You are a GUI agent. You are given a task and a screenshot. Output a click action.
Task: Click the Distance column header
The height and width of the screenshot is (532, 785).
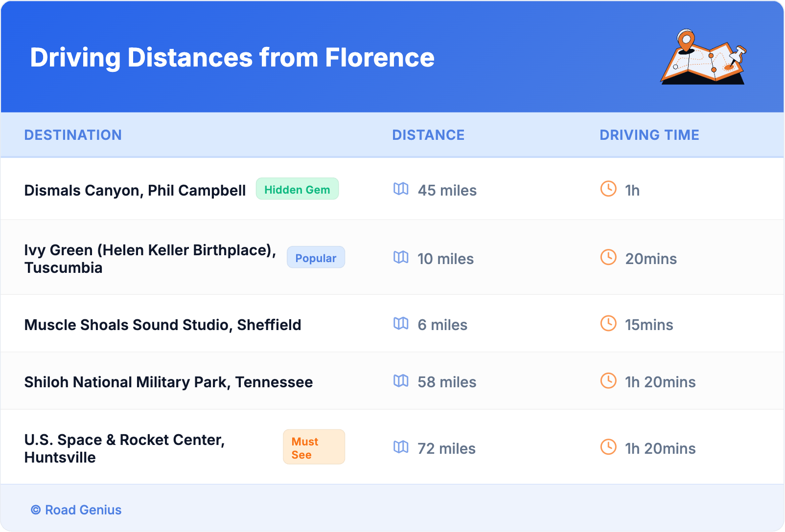(x=428, y=135)
